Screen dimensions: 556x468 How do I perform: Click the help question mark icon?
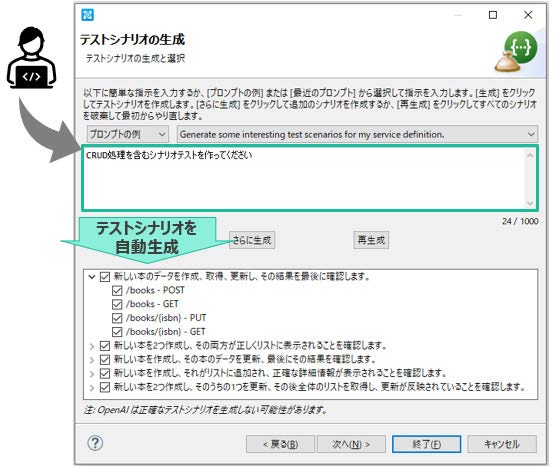coord(95,443)
